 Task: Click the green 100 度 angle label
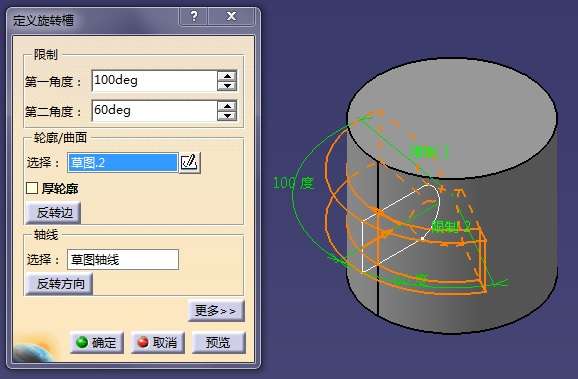pos(293,183)
